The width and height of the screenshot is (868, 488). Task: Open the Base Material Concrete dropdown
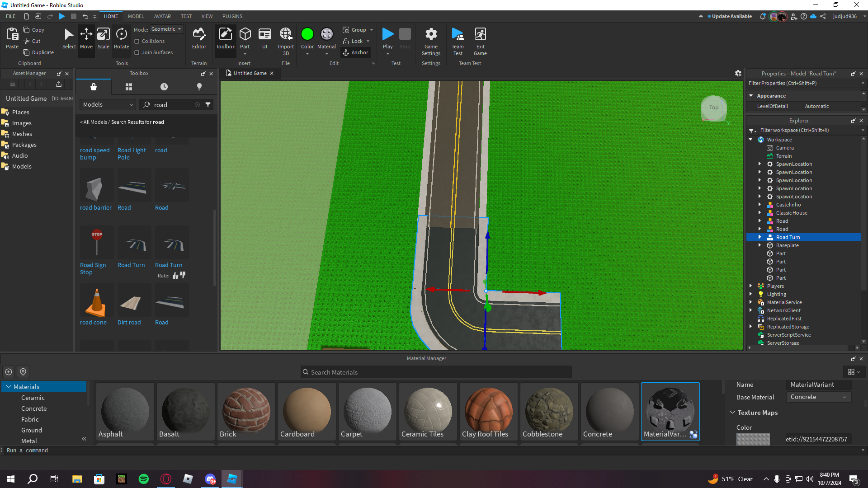pyautogui.click(x=818, y=397)
